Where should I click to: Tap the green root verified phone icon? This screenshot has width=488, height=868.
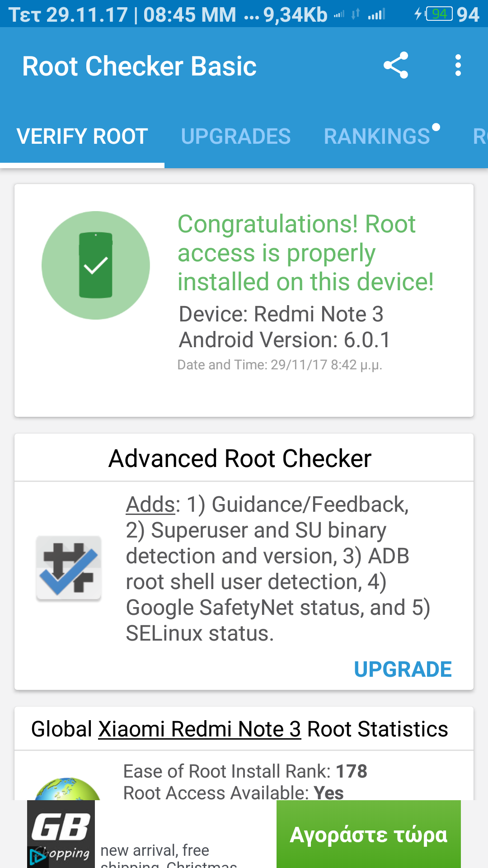96,265
